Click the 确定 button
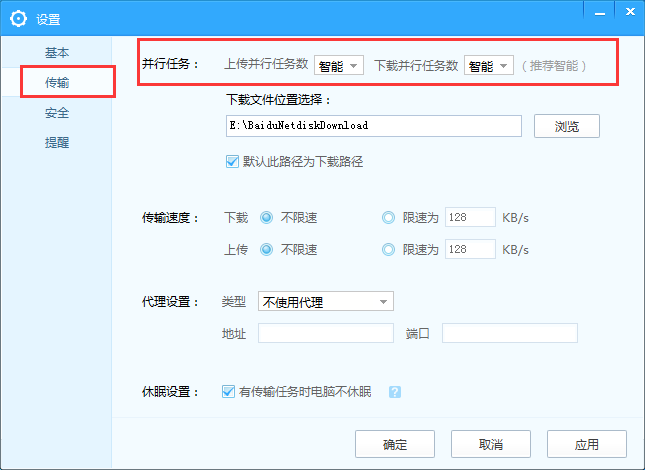Screen dimensions: 645x470 tap(395, 444)
